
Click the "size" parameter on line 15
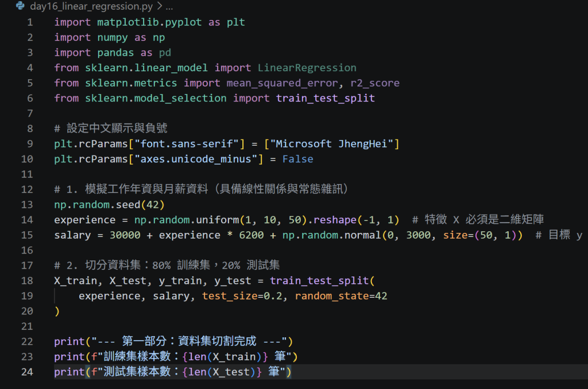coord(455,235)
